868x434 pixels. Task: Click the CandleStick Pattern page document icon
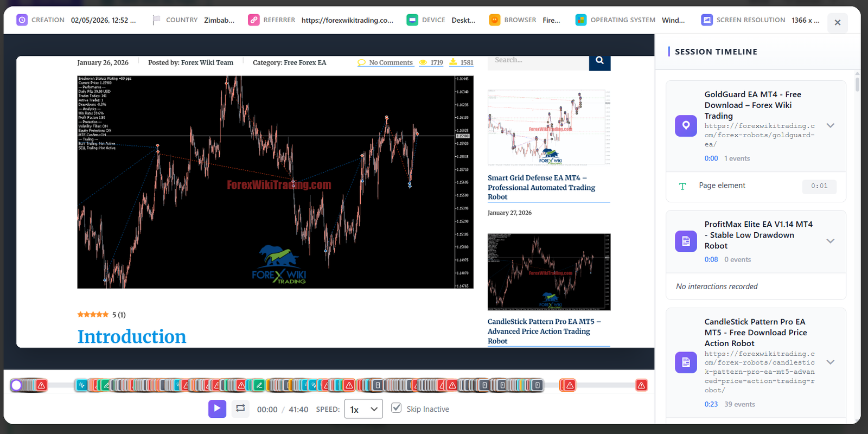686,362
